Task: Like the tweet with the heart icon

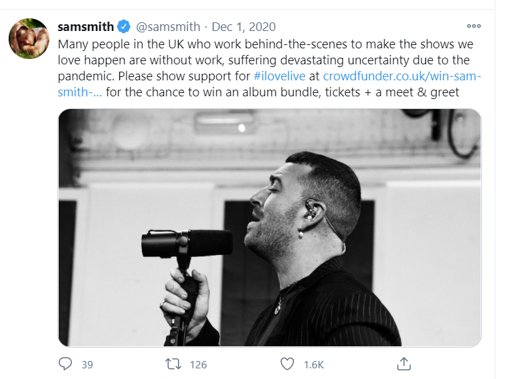Action: pos(287,364)
